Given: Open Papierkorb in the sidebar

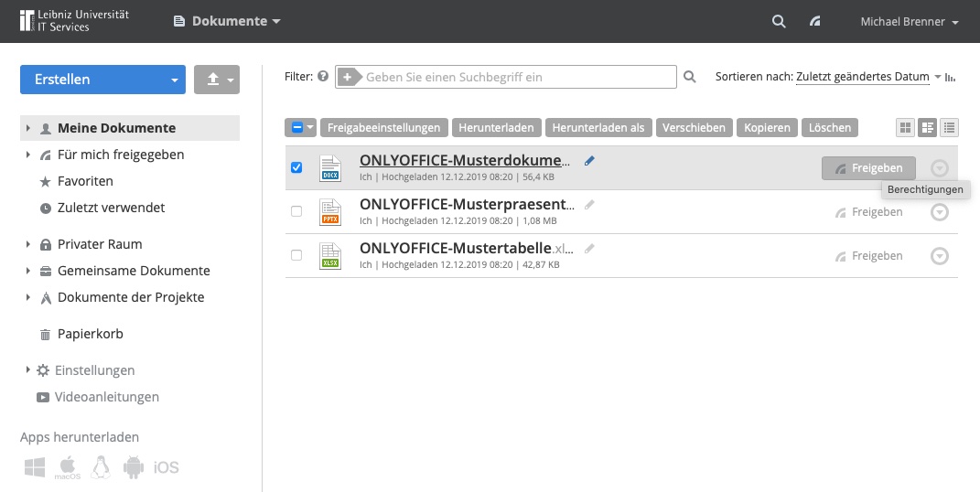Looking at the screenshot, I should (x=90, y=334).
